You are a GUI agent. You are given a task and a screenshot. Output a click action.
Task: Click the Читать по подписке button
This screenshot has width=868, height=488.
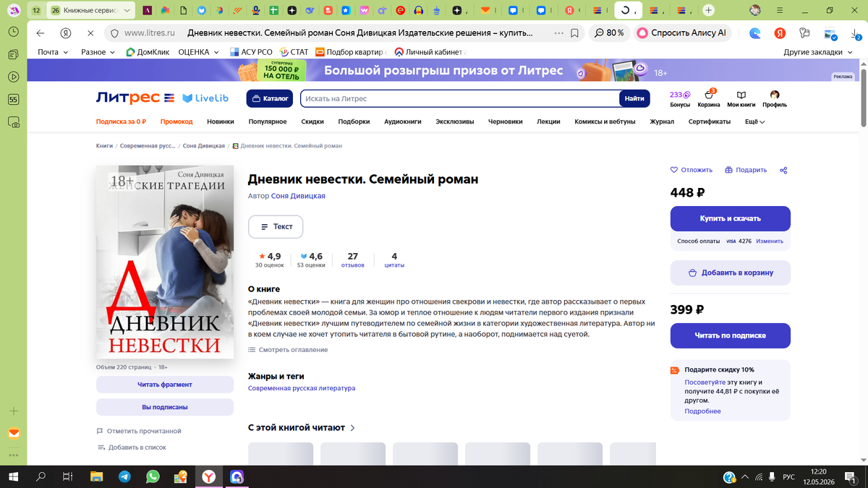click(730, 335)
